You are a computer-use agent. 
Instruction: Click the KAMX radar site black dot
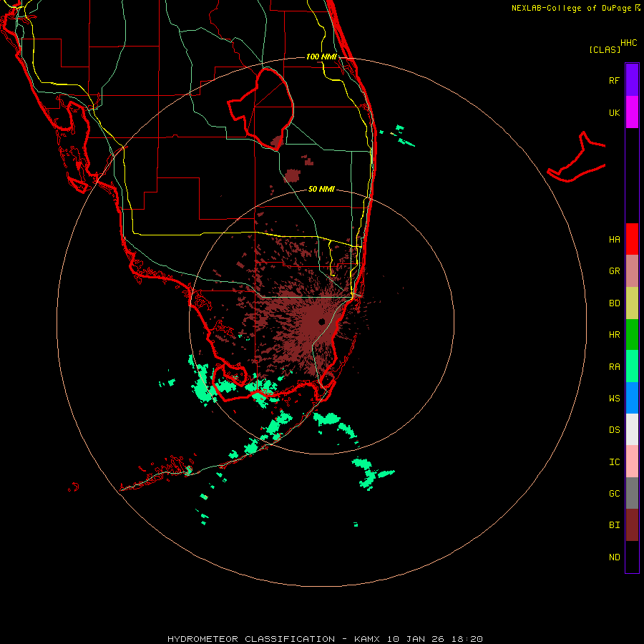321,321
